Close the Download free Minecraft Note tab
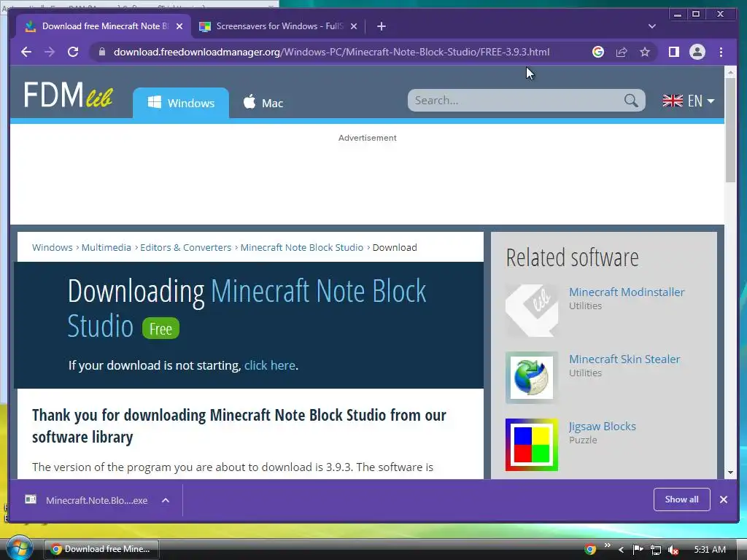Viewport: 747px width, 560px height. [179, 26]
